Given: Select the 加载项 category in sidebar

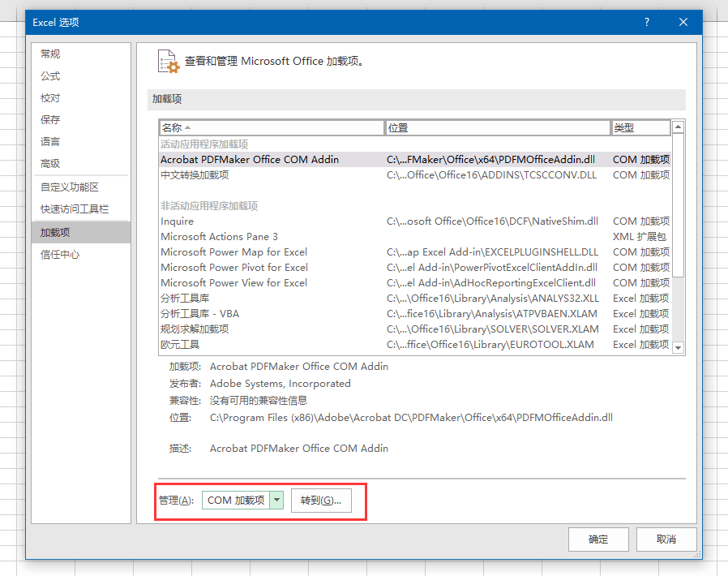Looking at the screenshot, I should 81,232.
